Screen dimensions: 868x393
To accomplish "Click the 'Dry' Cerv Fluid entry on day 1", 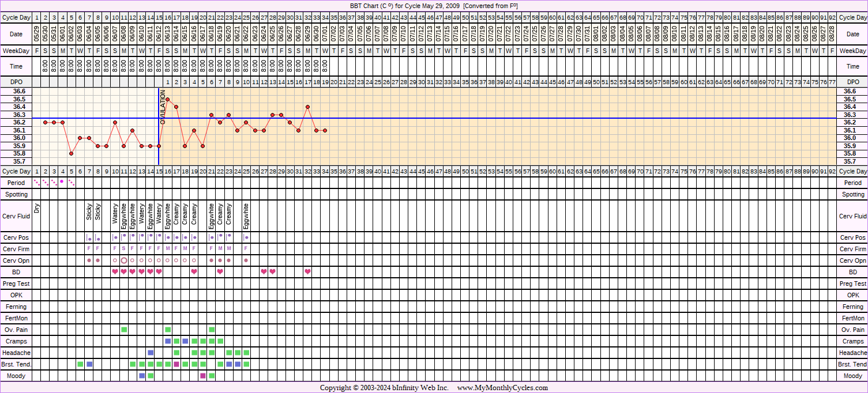I will (37, 209).
